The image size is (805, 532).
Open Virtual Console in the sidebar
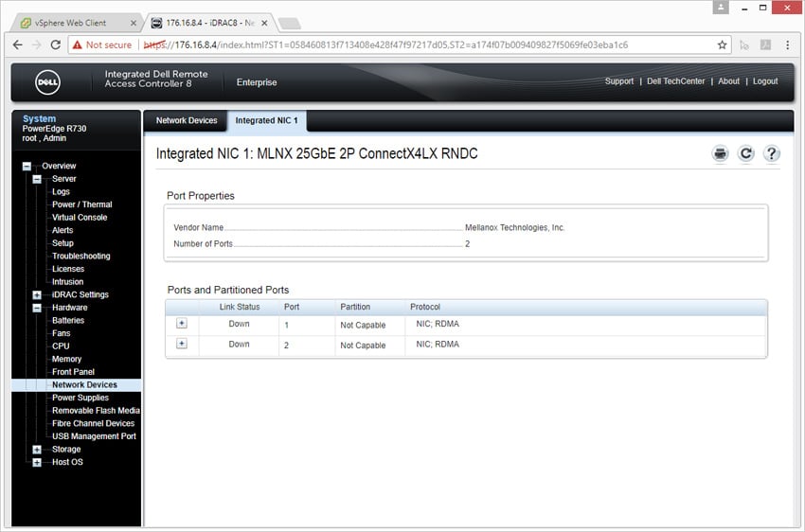point(80,217)
